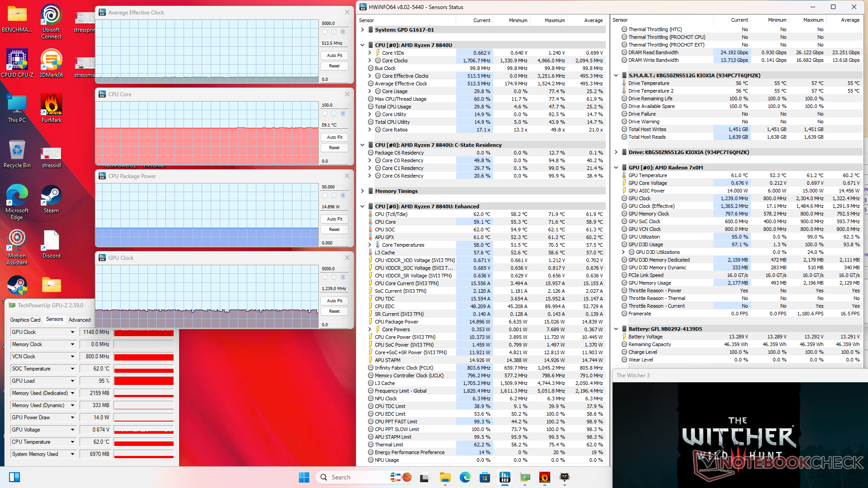Open the GPU Load sensor dropdown in GPU-Z
This screenshot has height=488, width=868.
pos(72,381)
